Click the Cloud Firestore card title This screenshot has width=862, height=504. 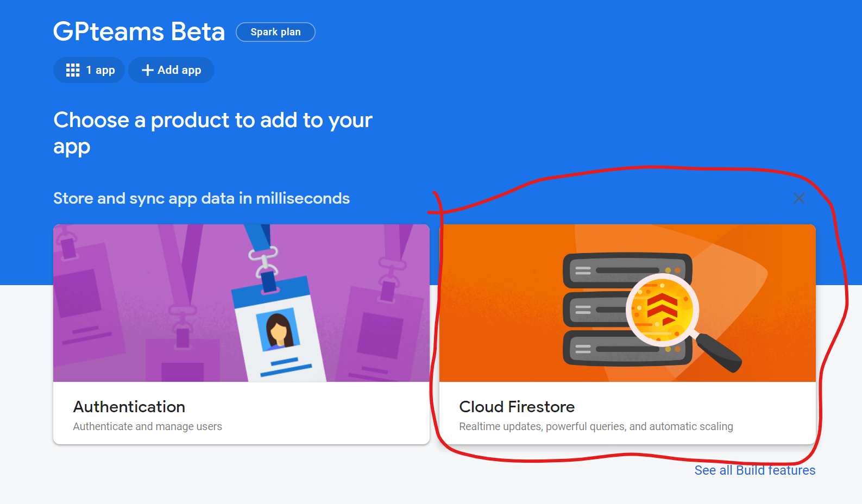coord(517,407)
